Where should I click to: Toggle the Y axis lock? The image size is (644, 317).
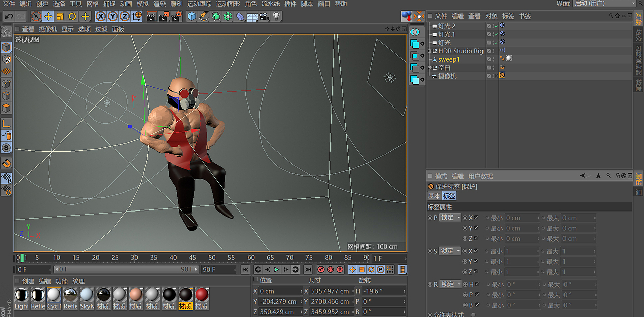click(113, 16)
